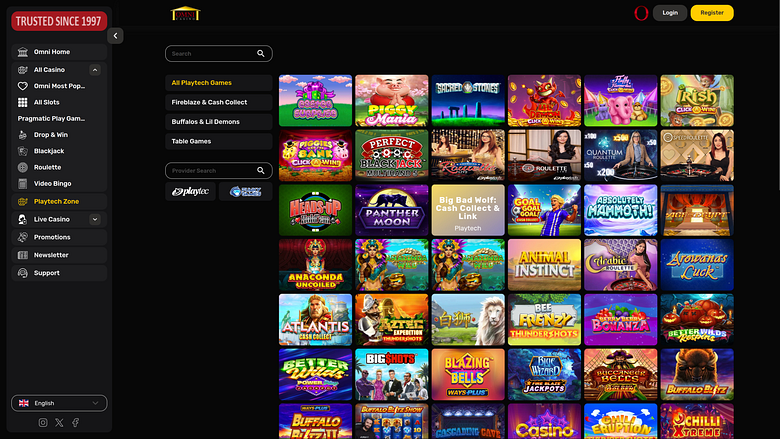
Task: Open the Blue Wizard Jackpots thumbnail
Action: click(x=544, y=374)
